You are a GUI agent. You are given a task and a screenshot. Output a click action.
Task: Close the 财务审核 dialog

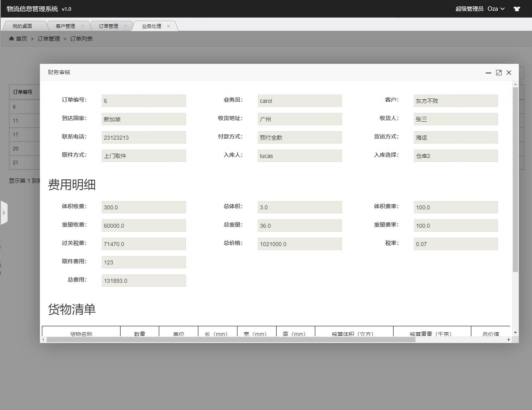pyautogui.click(x=509, y=73)
